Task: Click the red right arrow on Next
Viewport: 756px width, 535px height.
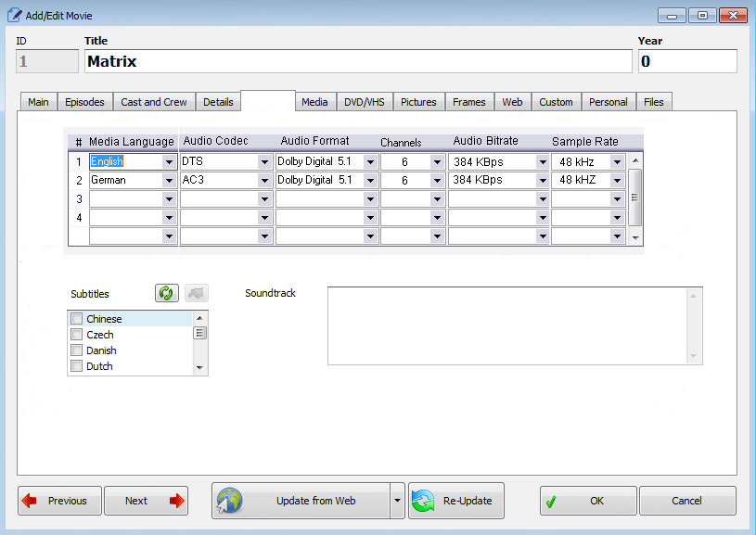Action: click(x=176, y=501)
